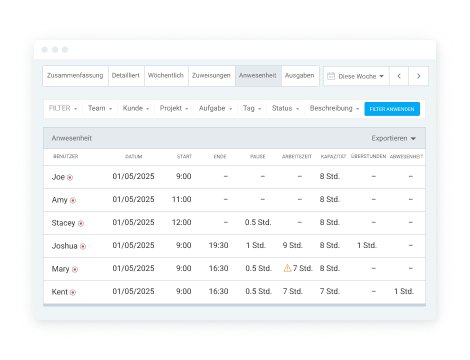Click Kent's Abwesenheit value 1 Std.
The image size is (470, 360).
coord(404,291)
